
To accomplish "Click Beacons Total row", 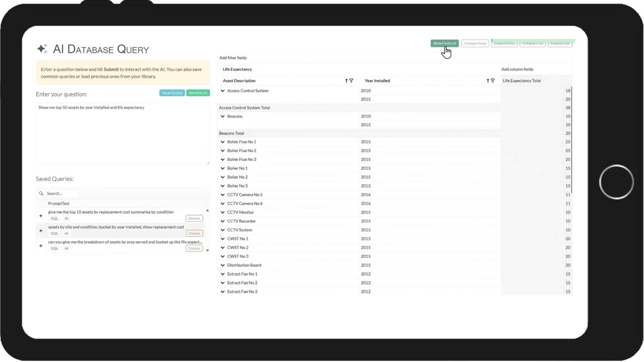I will (x=359, y=133).
